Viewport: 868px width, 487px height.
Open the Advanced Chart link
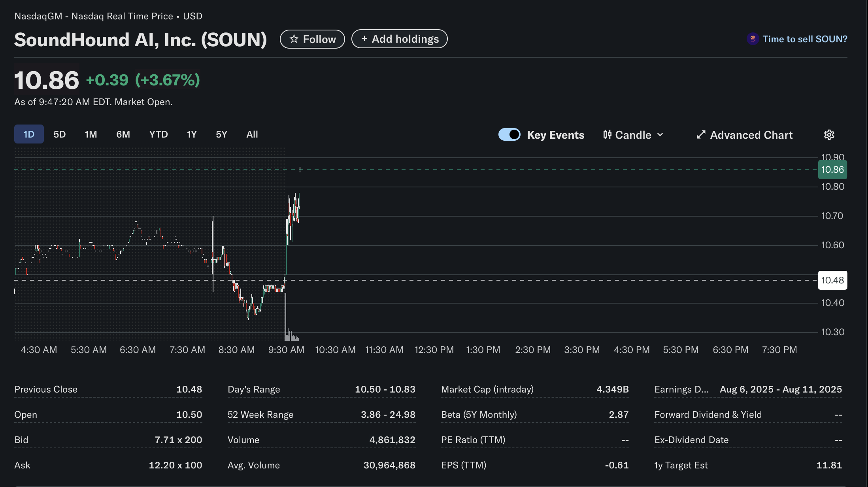tap(744, 135)
